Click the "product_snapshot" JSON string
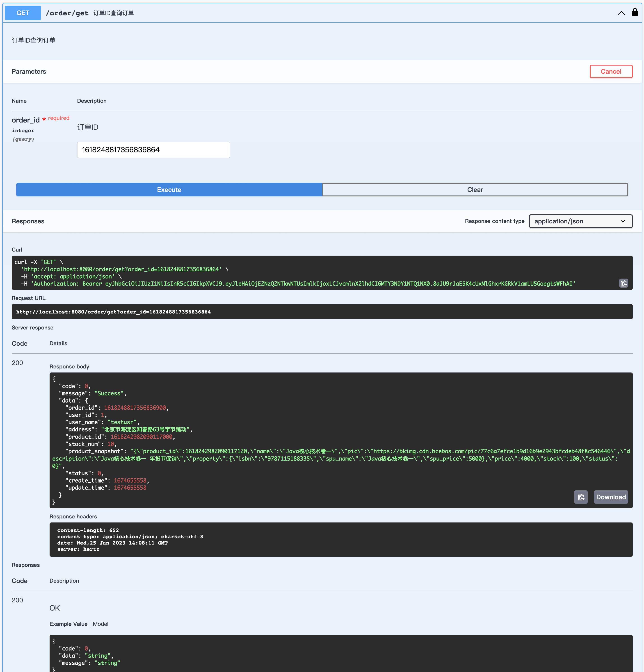Screen dimensions: 644x672 tap(341, 459)
